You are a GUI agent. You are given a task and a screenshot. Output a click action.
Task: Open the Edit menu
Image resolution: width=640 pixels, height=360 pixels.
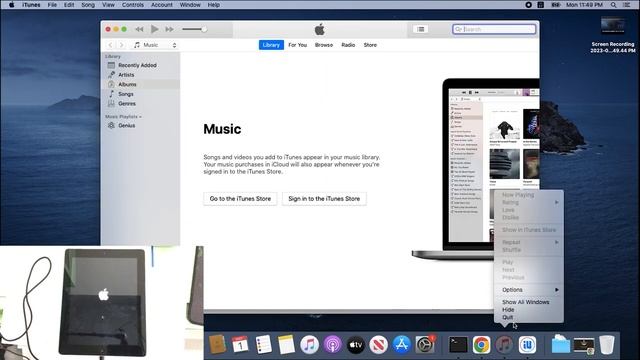point(69,5)
